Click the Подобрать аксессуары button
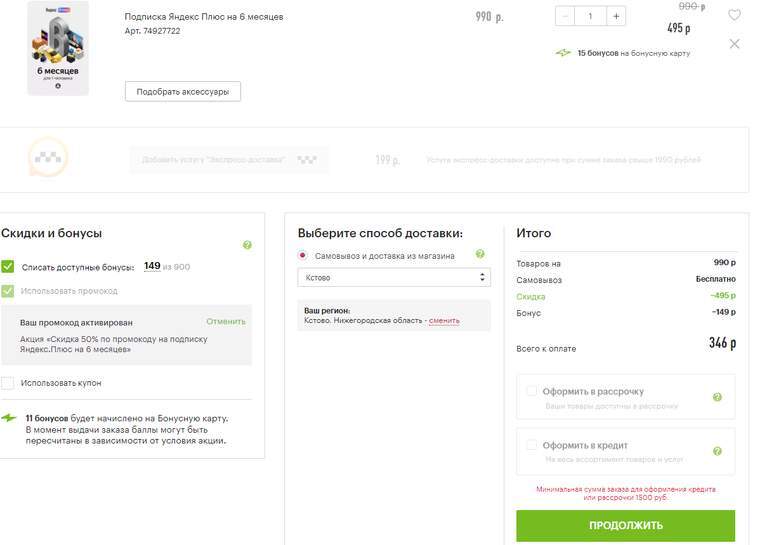The image size is (760, 545). [x=183, y=92]
